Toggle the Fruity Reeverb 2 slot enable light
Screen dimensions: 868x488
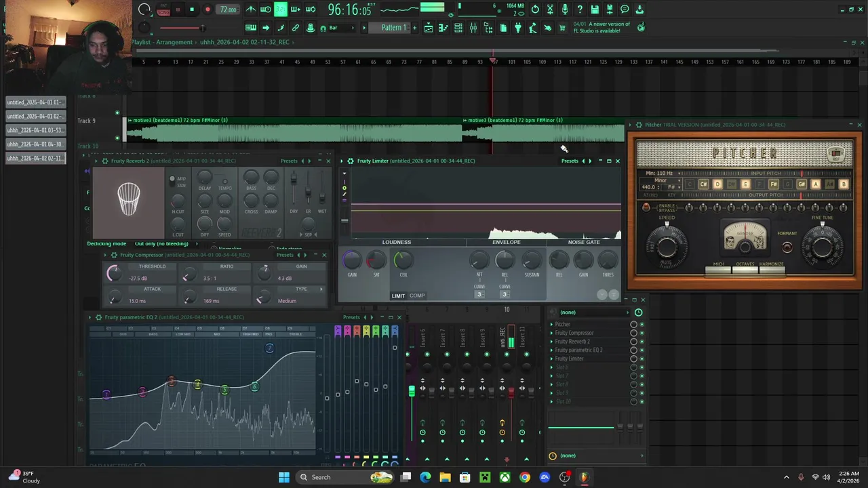642,342
